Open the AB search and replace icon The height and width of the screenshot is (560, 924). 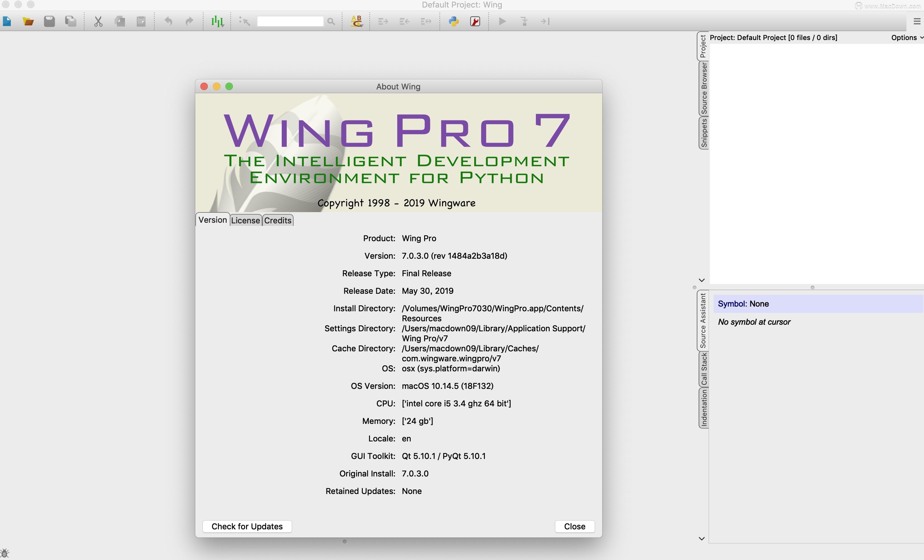click(x=357, y=21)
